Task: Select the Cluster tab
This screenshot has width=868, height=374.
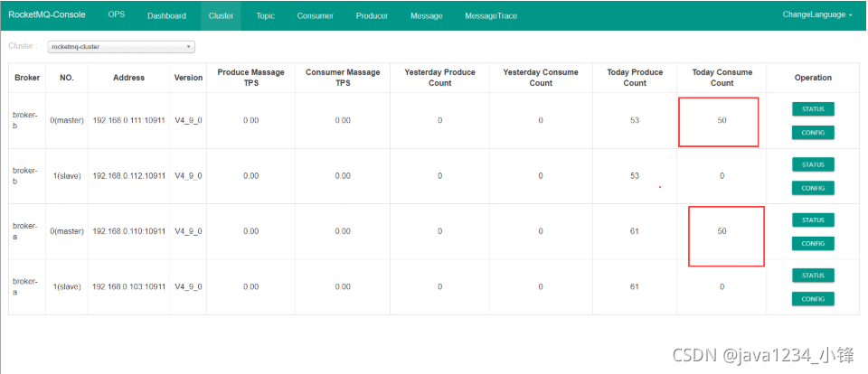Action: pyautogui.click(x=221, y=15)
